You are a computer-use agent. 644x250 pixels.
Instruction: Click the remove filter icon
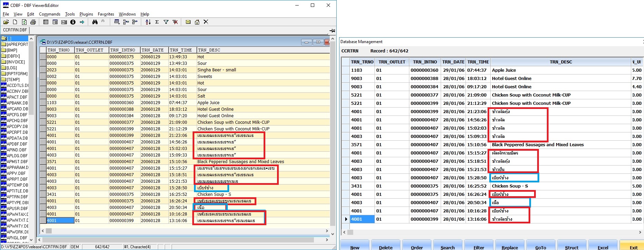pos(175,22)
